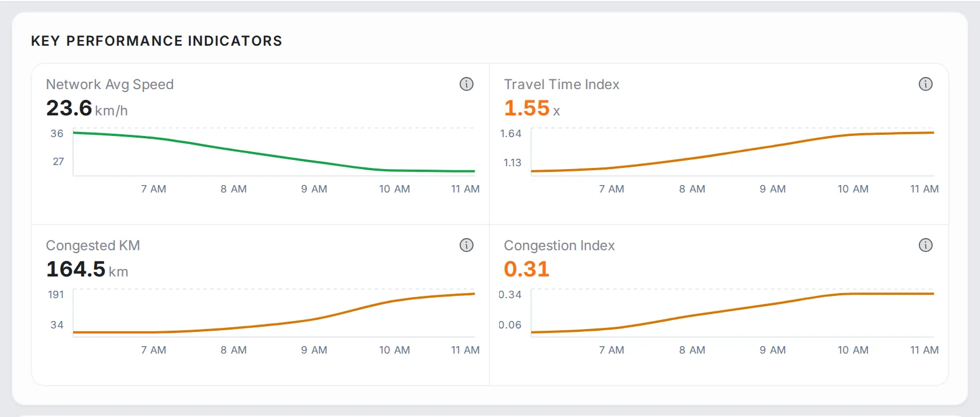
Task: Open info icon for Congested KM
Action: coord(467,245)
